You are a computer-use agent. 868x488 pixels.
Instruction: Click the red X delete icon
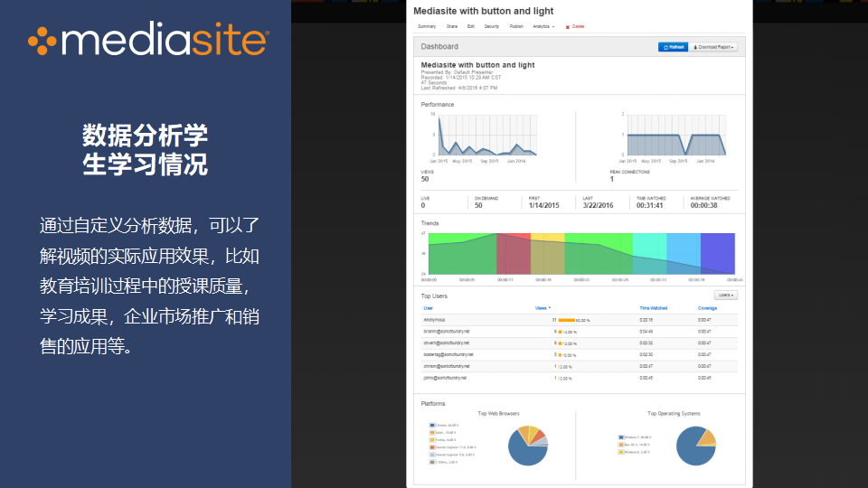[568, 27]
